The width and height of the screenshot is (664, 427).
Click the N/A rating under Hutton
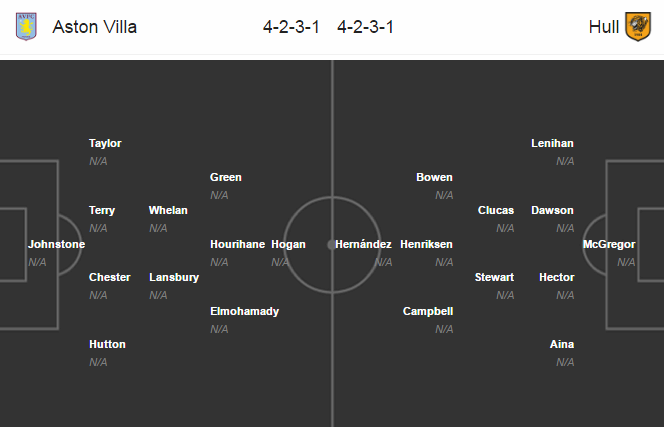pos(98,362)
